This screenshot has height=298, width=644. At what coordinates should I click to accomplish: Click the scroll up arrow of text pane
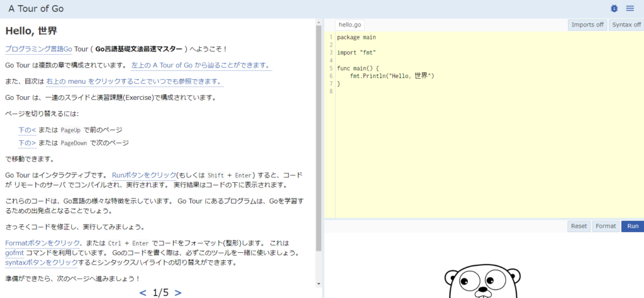(x=319, y=22)
